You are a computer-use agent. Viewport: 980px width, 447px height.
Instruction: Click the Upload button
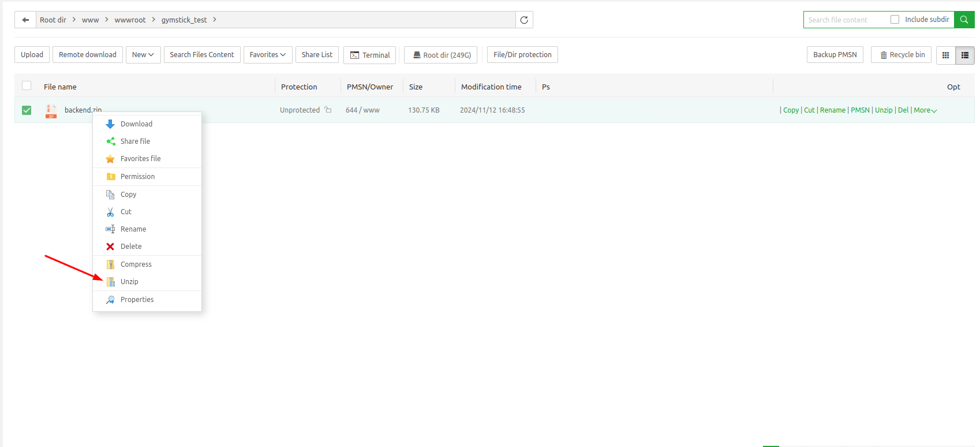(x=32, y=55)
